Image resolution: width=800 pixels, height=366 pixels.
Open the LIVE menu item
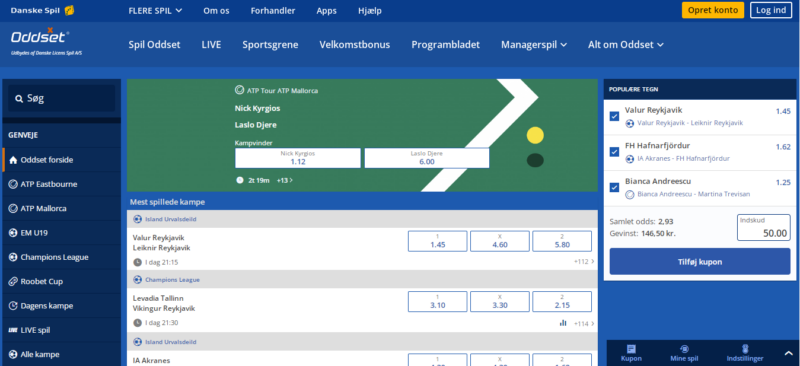coord(211,45)
